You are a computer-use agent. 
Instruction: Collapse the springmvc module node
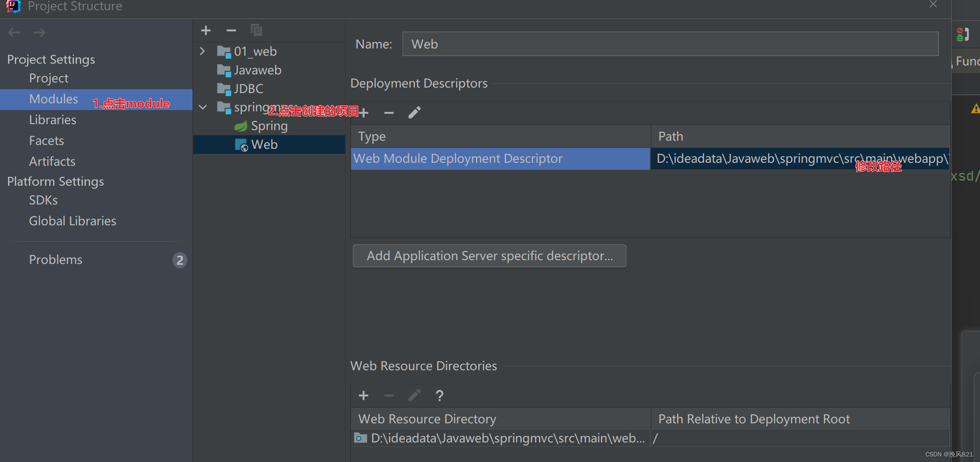click(x=203, y=107)
